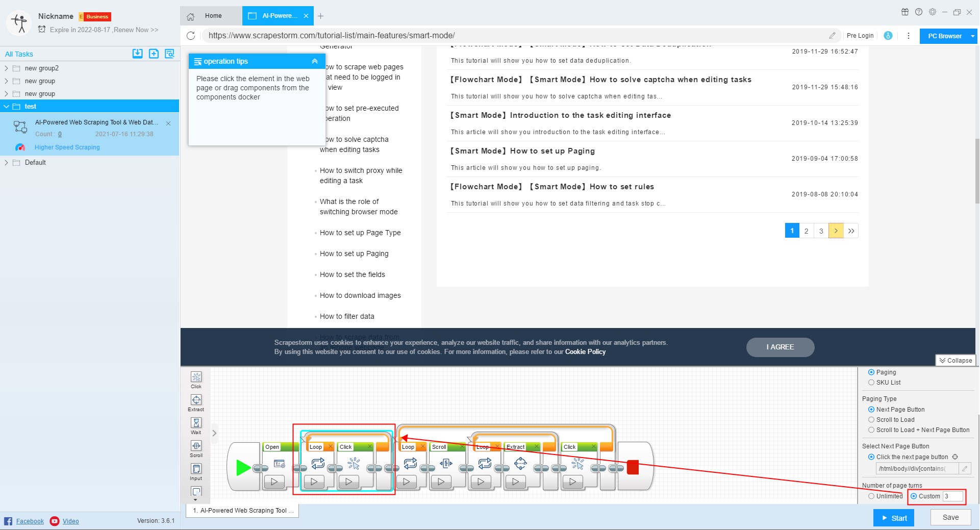Save the task settings
This screenshot has width=980, height=530.
(x=950, y=517)
